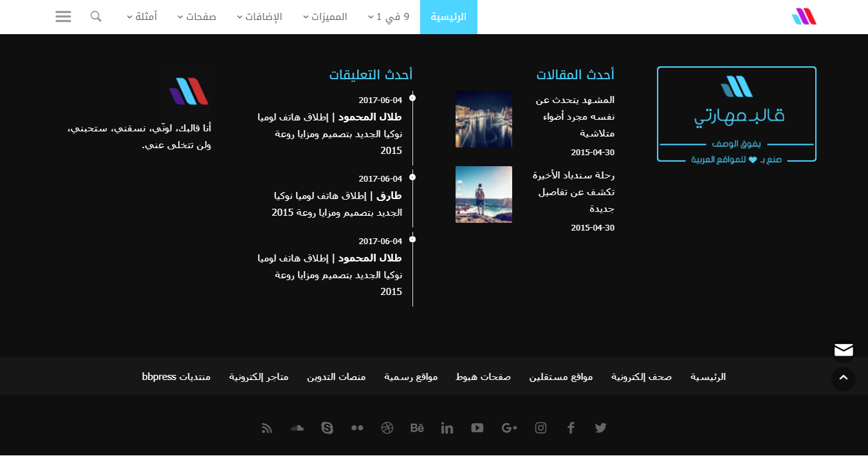Open the متاجر إلكترونية footer link

pos(259,376)
